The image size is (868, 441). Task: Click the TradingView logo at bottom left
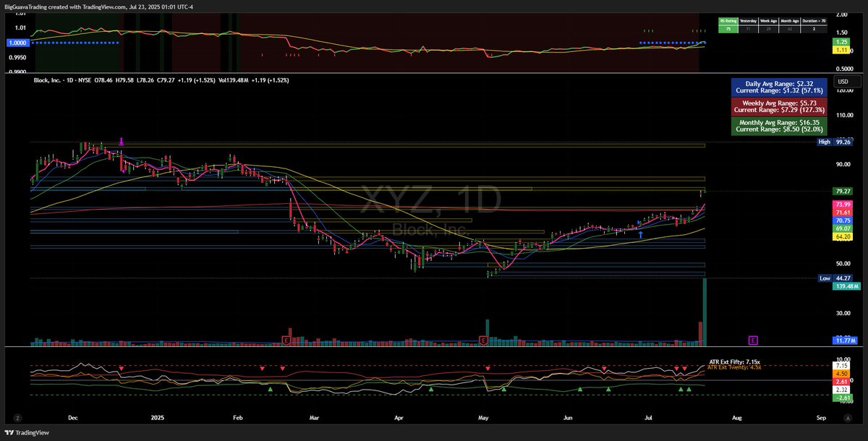[27, 433]
